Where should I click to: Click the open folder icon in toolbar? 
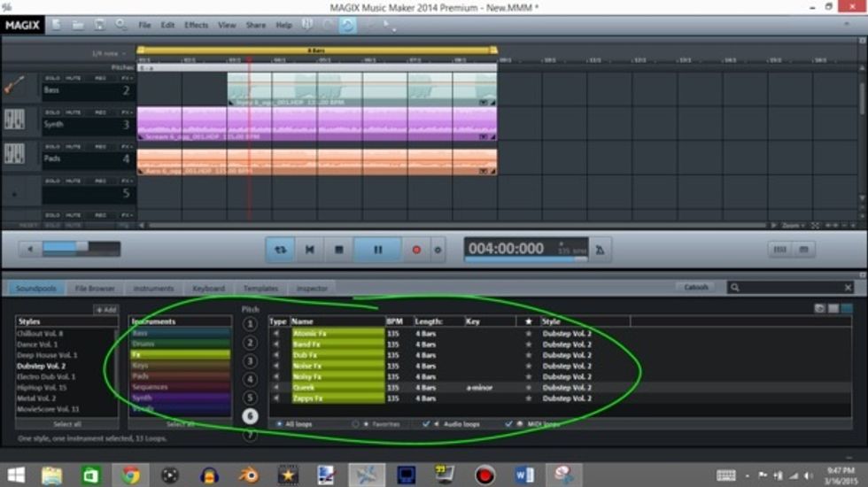tap(78, 25)
